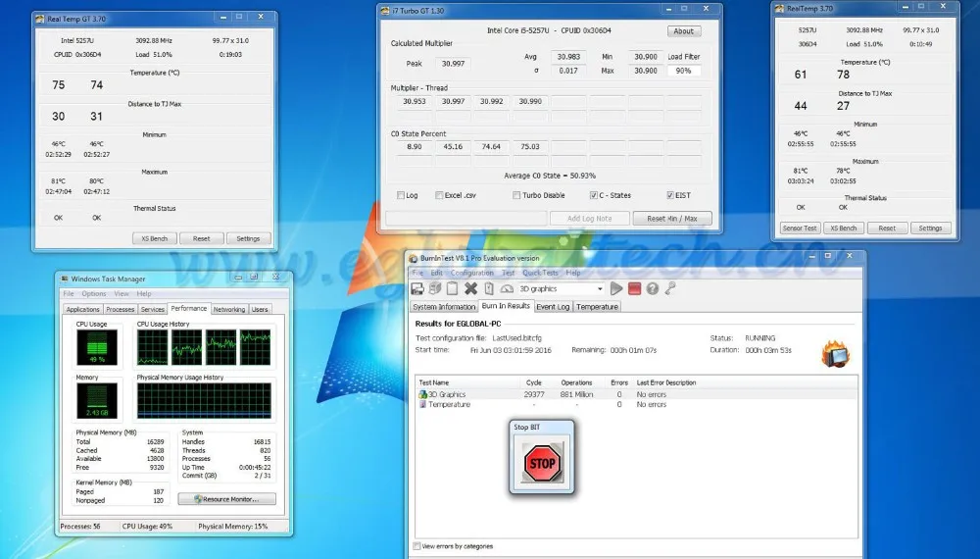
Task: Click the black X clear results icon
Action: pos(470,288)
